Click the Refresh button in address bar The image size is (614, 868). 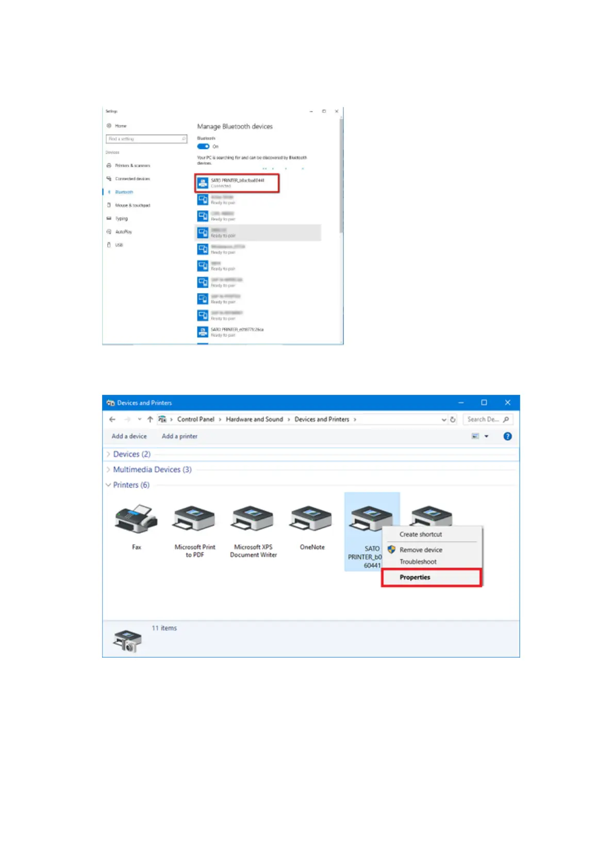[453, 420]
